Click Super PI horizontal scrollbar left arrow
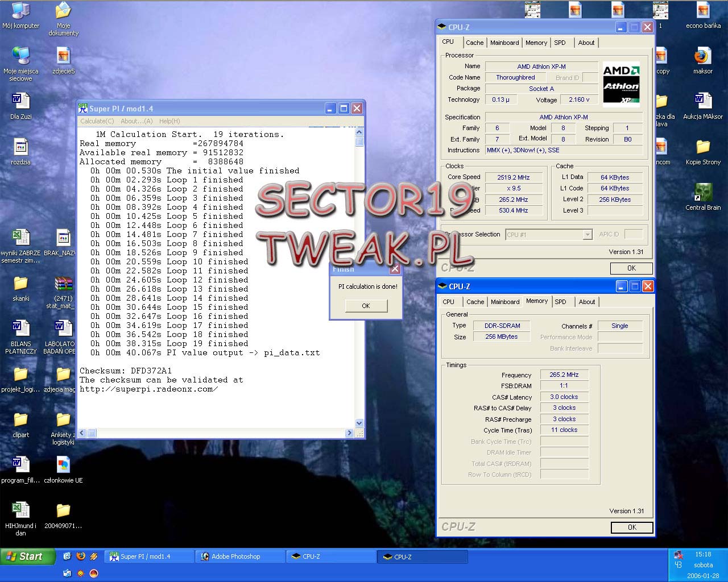Viewport: 728px width, 582px height. (82, 433)
